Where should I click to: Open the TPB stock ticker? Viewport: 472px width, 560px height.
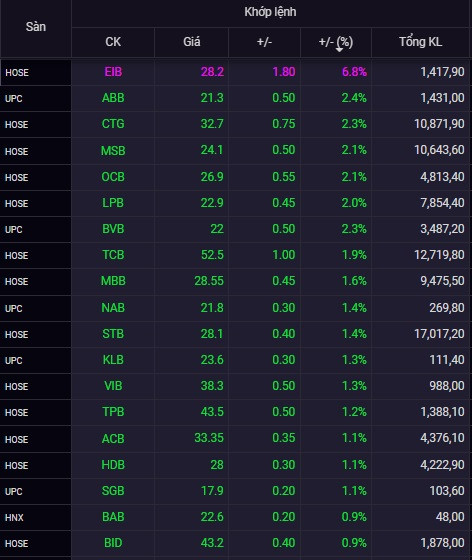[113, 412]
